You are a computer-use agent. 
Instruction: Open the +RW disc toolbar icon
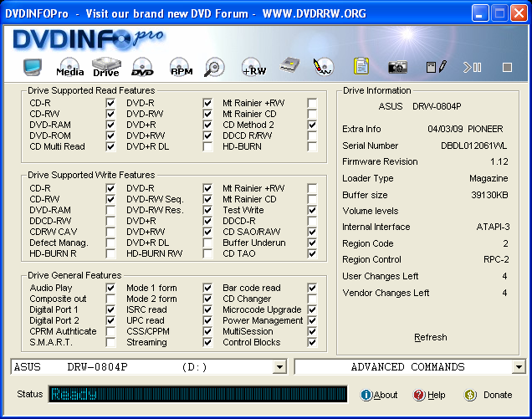(253, 67)
